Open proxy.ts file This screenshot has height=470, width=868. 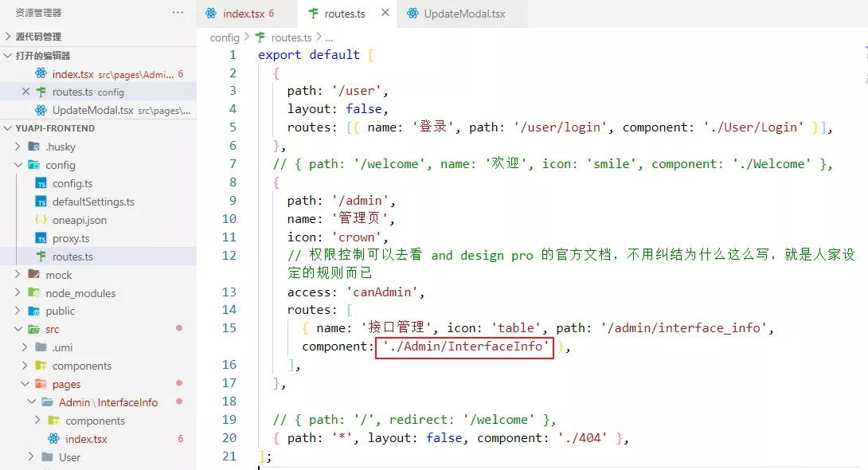click(x=71, y=239)
